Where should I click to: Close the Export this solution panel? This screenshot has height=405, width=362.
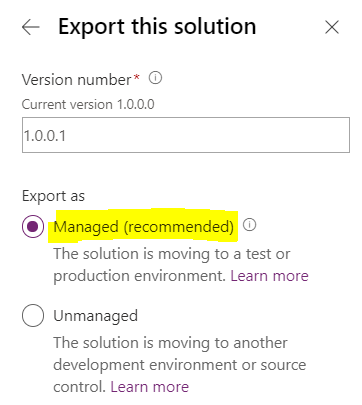(x=332, y=27)
